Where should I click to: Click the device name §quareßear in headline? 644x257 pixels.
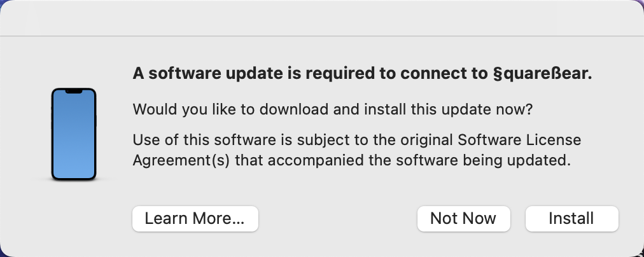pyautogui.click(x=543, y=74)
